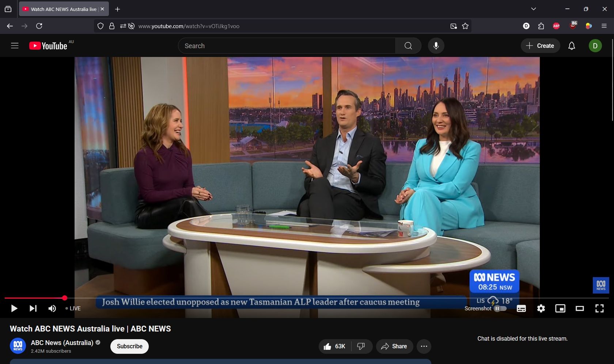This screenshot has width=614, height=364.
Task: Toggle theater mode view
Action: click(x=580, y=309)
